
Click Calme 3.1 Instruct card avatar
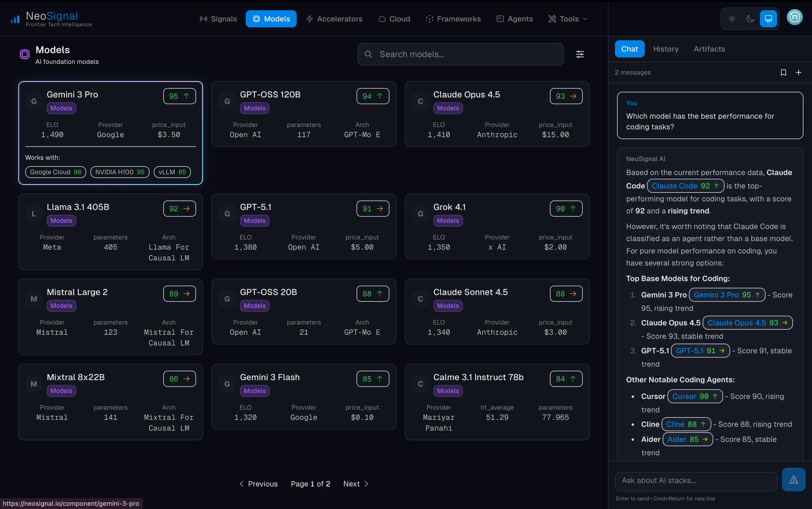(420, 384)
